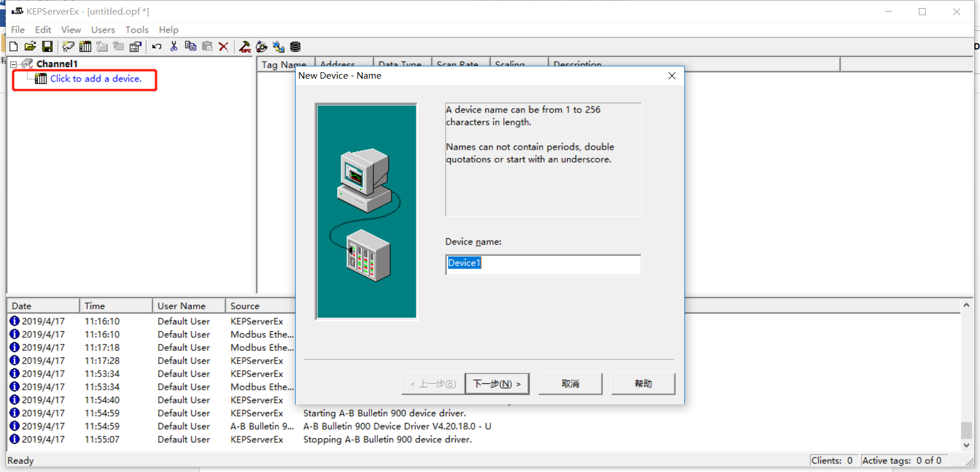The image size is (980, 472).
Task: Click the New Tag toolbar icon
Action: tap(118, 47)
